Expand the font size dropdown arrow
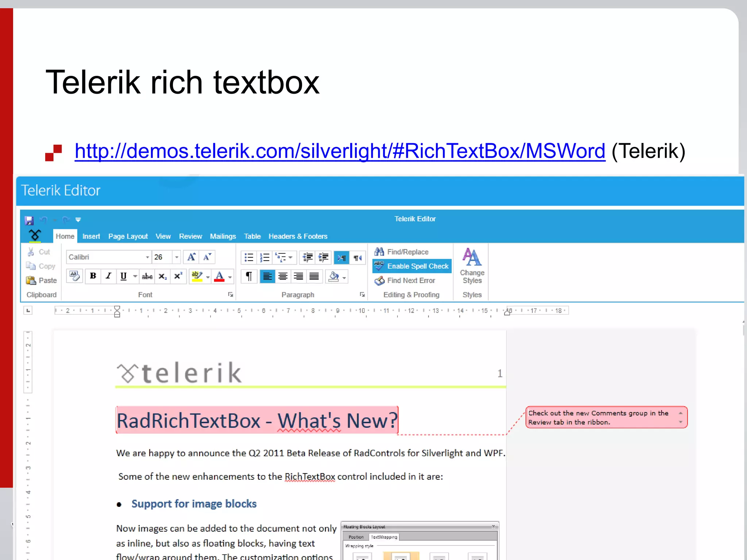 pyautogui.click(x=177, y=257)
